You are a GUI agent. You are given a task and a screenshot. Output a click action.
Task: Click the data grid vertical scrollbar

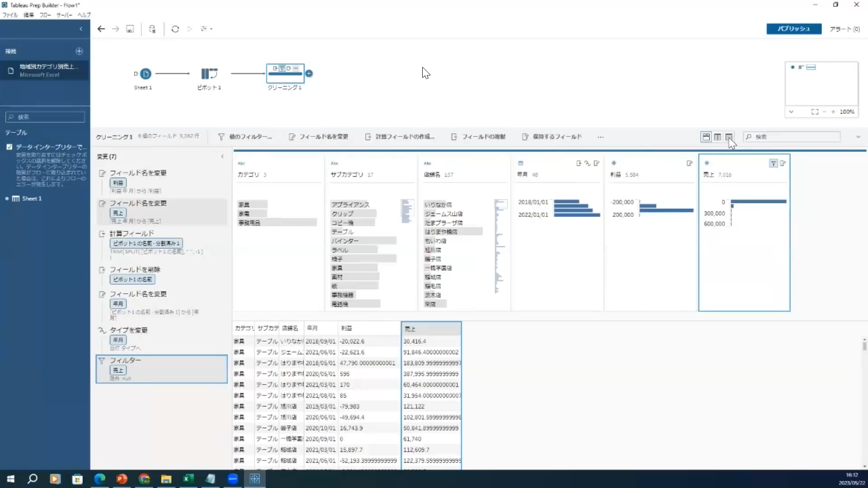coord(864,346)
